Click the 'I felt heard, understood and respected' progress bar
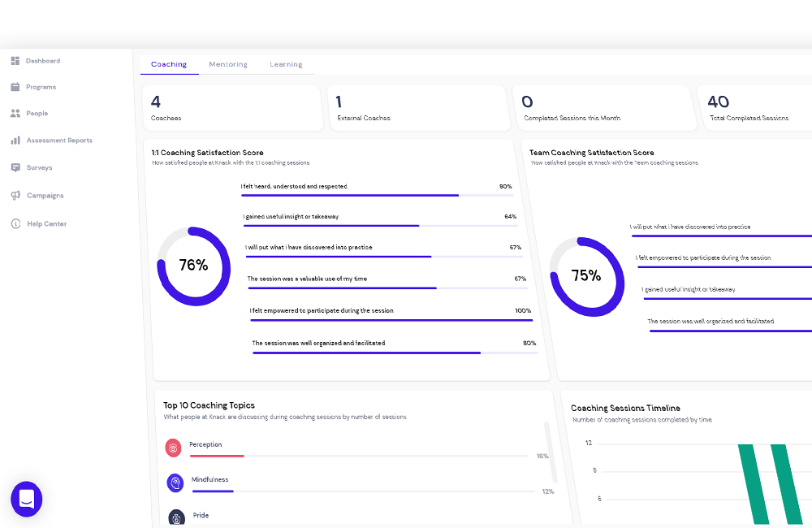This screenshot has height=528, width=812. 377,195
